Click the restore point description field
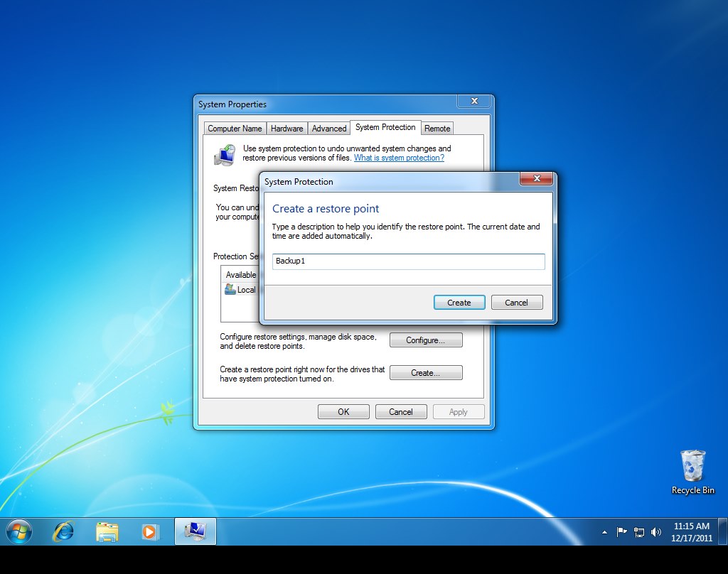728x574 pixels. [x=409, y=261]
